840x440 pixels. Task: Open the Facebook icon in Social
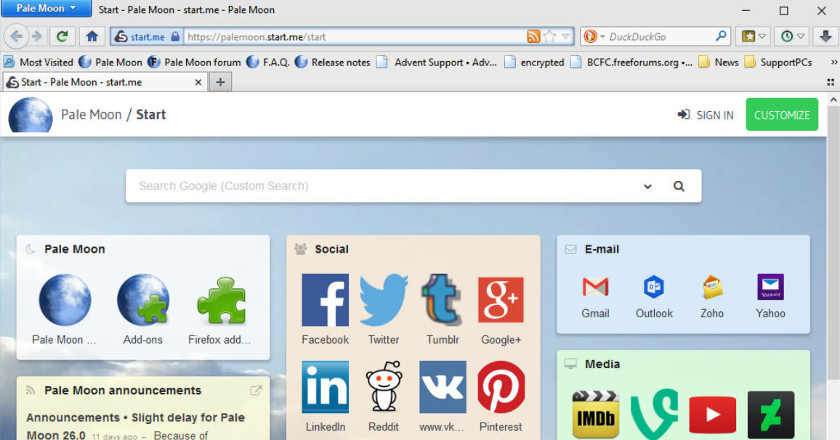(x=325, y=300)
